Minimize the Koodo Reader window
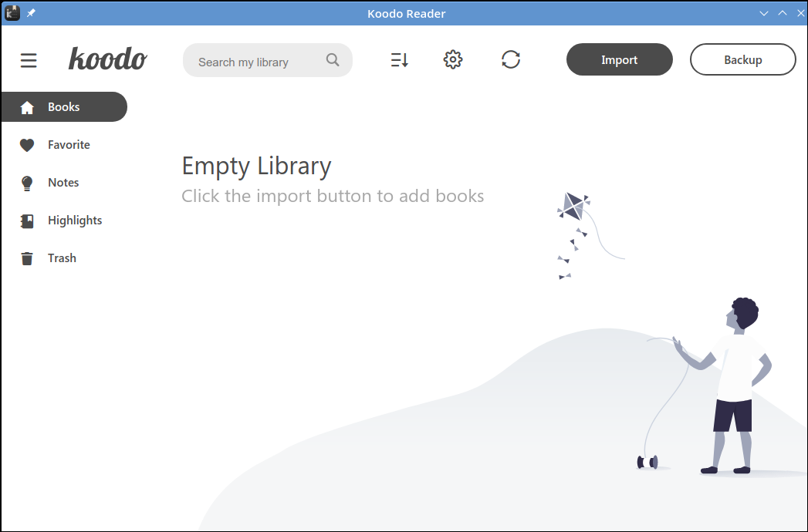This screenshot has width=808, height=532. (764, 13)
